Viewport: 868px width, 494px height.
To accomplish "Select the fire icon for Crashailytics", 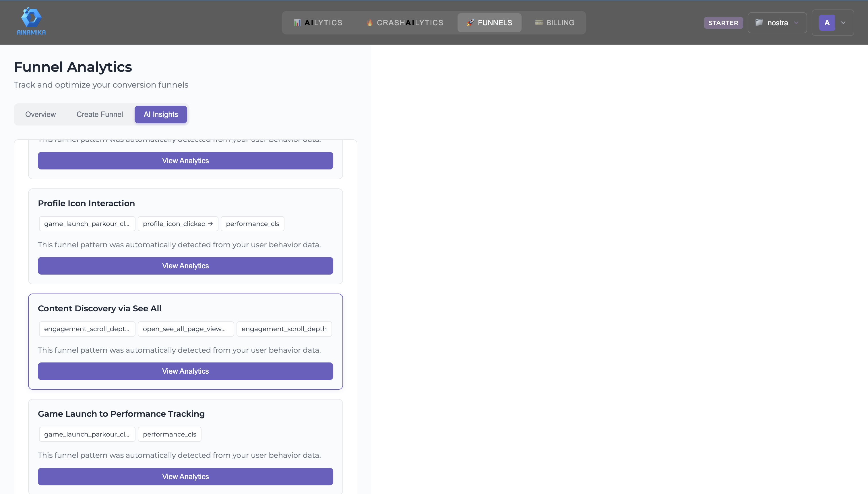I will (370, 22).
